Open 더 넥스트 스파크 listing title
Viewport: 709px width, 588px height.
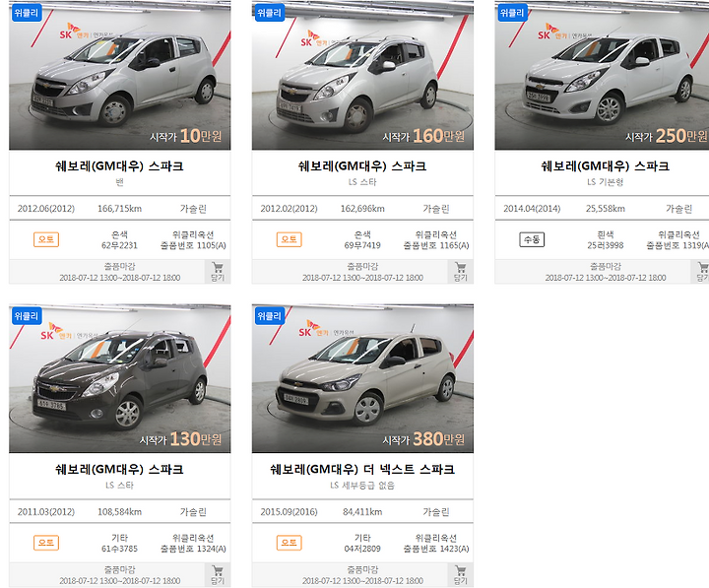[362, 469]
